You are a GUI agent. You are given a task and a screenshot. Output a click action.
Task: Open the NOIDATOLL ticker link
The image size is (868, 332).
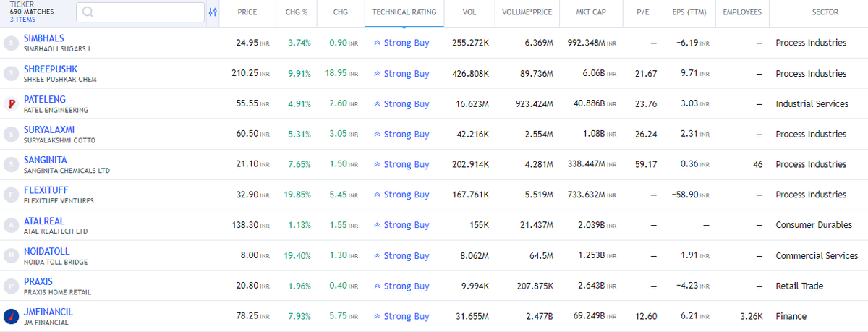[47, 250]
